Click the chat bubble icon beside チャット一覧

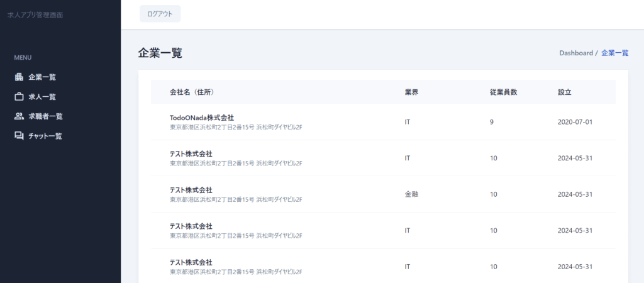tap(19, 136)
